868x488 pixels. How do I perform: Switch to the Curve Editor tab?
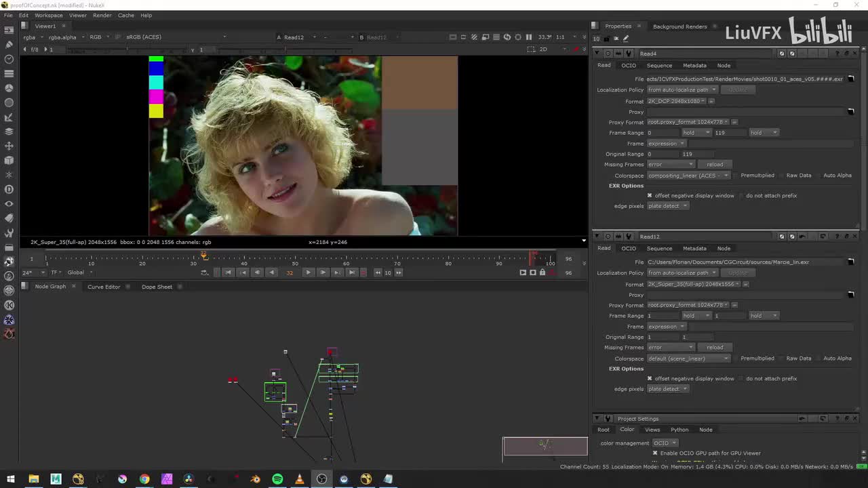[104, 287]
